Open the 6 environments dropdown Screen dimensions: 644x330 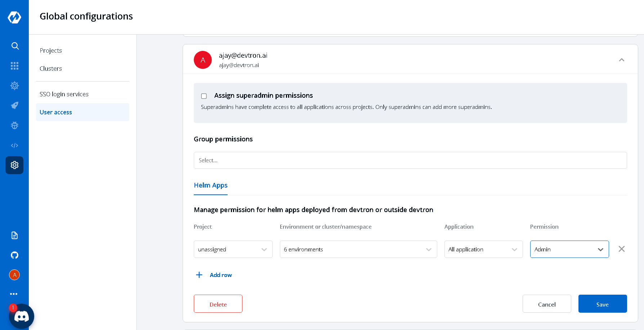click(x=358, y=249)
